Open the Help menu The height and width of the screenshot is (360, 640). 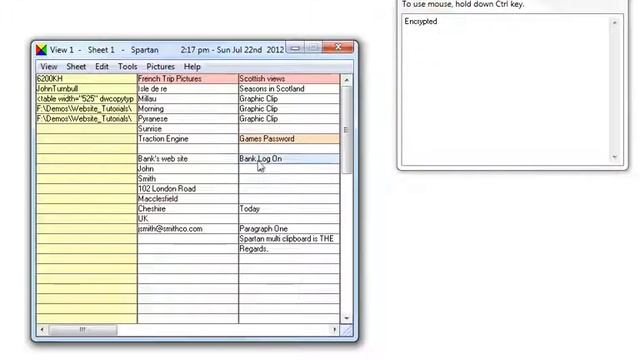coord(192,67)
